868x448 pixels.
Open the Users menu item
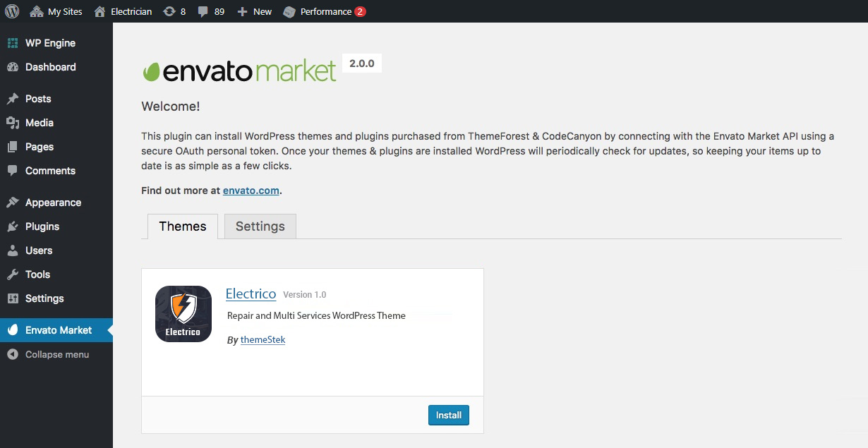pyautogui.click(x=39, y=250)
